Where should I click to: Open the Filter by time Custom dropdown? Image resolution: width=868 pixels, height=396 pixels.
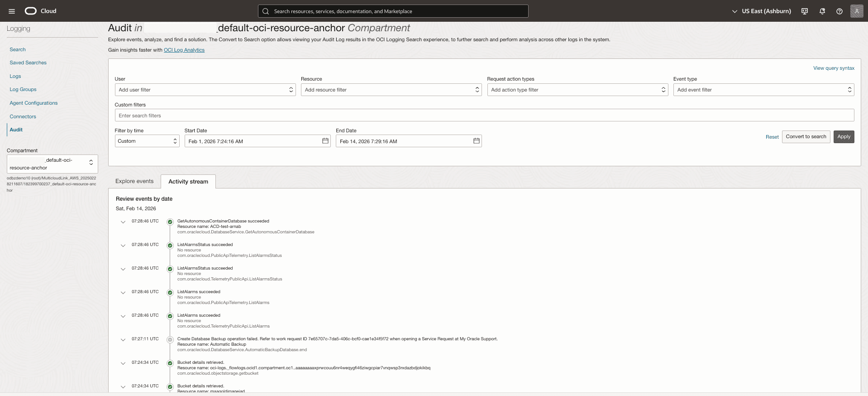tap(147, 141)
